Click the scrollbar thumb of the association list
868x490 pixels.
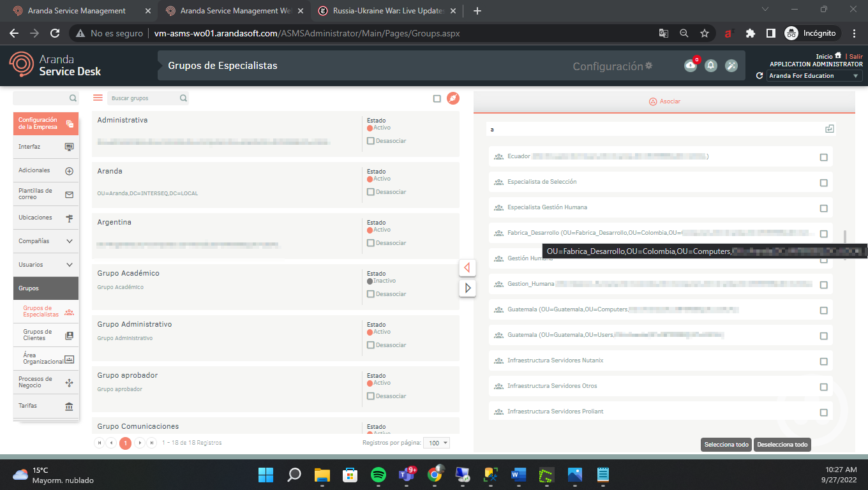click(x=844, y=237)
